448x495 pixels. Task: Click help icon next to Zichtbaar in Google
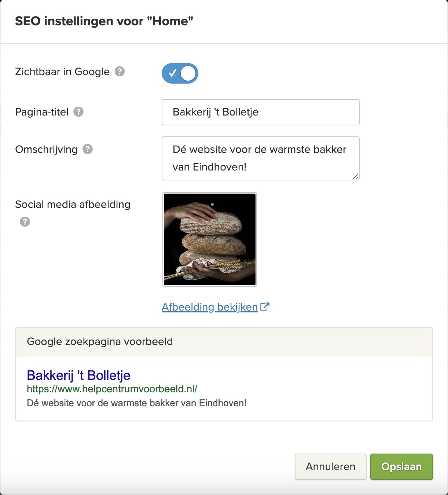pyautogui.click(x=120, y=71)
